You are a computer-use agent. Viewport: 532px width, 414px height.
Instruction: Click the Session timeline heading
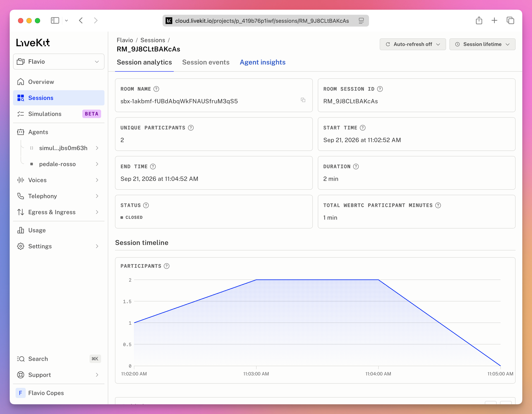coord(142,243)
